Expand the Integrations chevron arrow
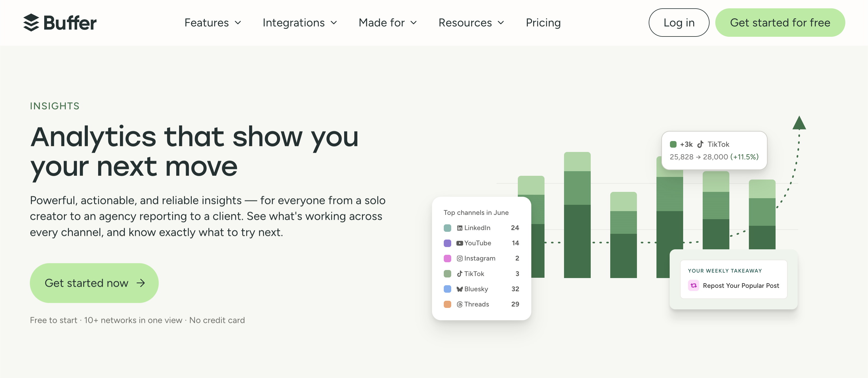 (334, 23)
